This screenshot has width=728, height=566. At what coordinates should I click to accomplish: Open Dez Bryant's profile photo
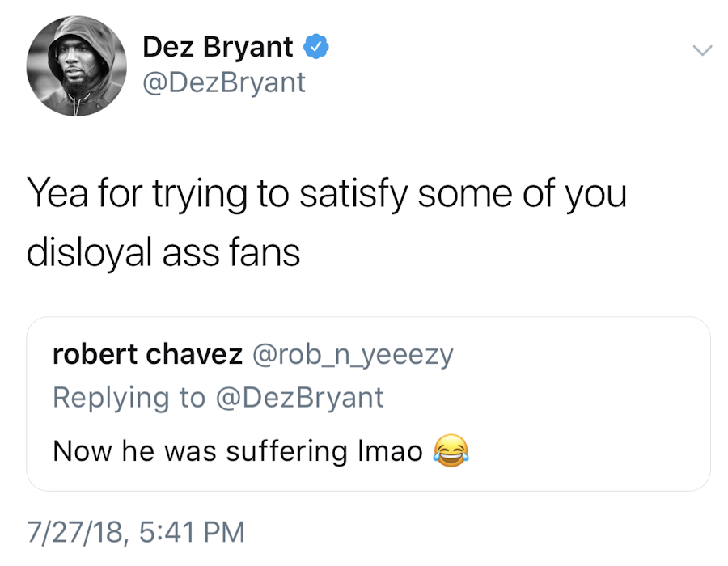tap(76, 66)
